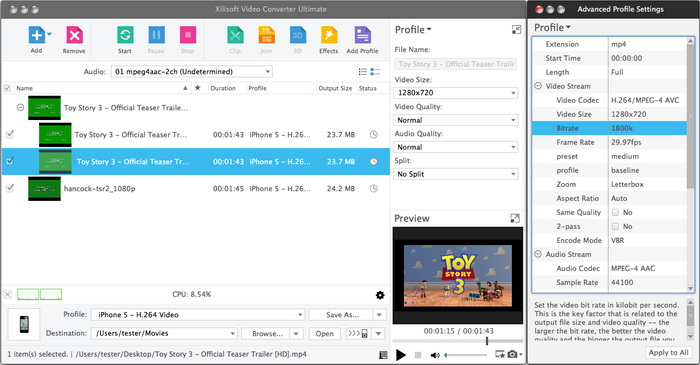Open the Split dropdown
Screen dimensions: 700x365
(x=455, y=174)
